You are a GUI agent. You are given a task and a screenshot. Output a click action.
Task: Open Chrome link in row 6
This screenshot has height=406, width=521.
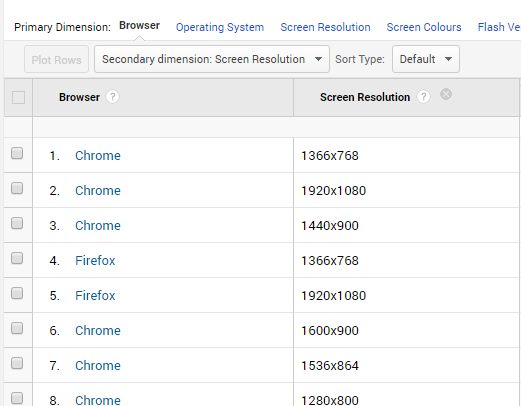coord(98,331)
